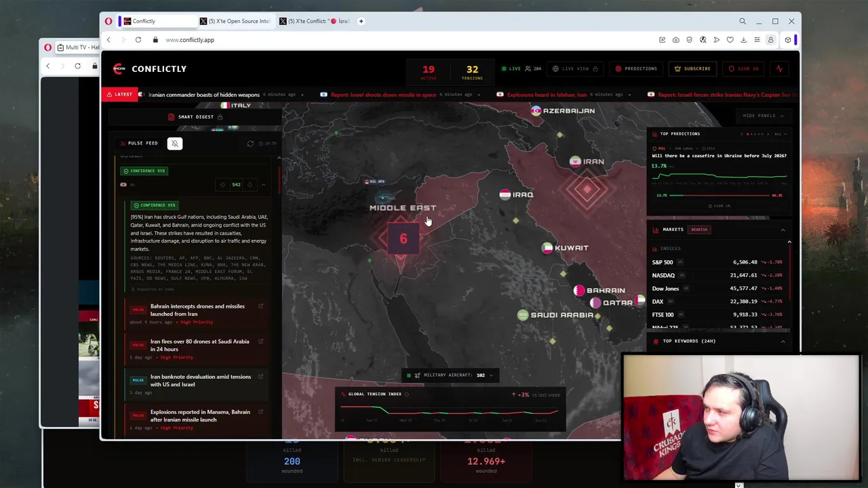This screenshot has height=488, width=868.
Task: Open external link for Bahrain intercepts drones story
Action: 260,306
